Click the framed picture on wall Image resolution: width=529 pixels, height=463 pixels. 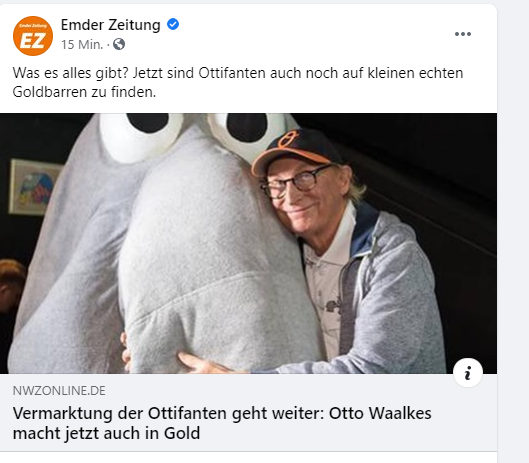pos(34,187)
